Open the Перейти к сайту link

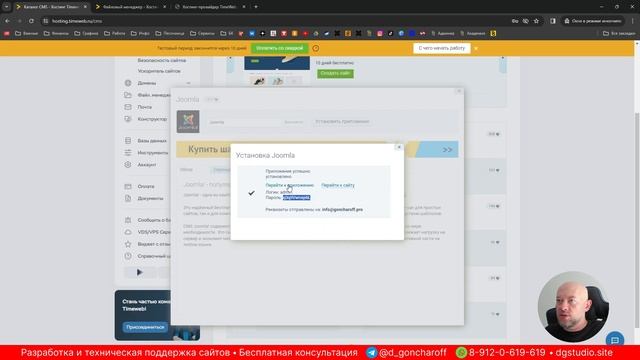pos(338,185)
